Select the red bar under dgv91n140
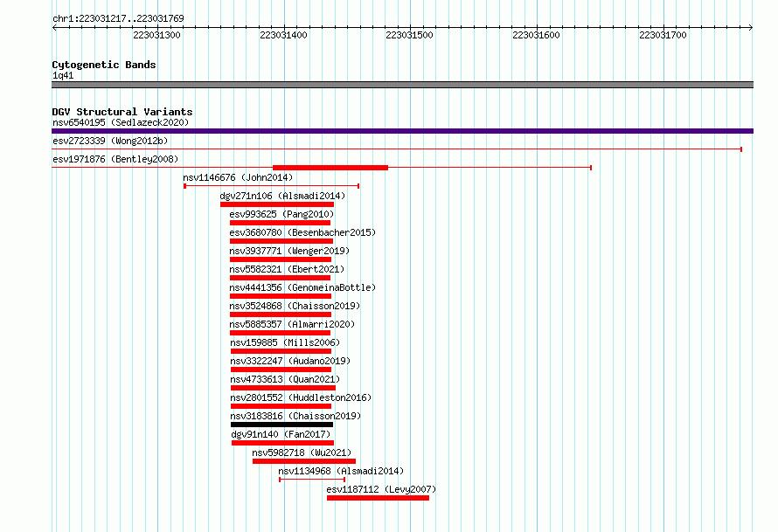778x532 pixels. point(283,443)
